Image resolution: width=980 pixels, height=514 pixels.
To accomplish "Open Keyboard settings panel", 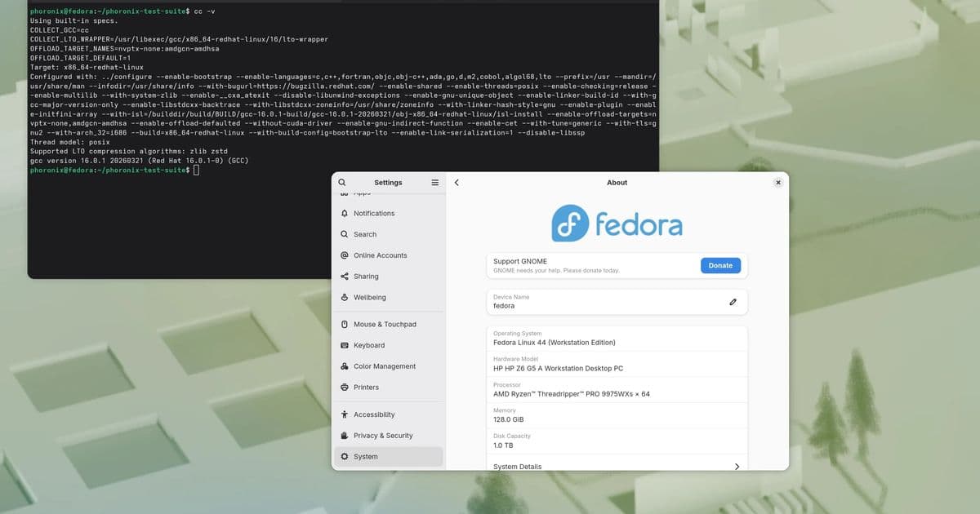I will [x=389, y=346].
